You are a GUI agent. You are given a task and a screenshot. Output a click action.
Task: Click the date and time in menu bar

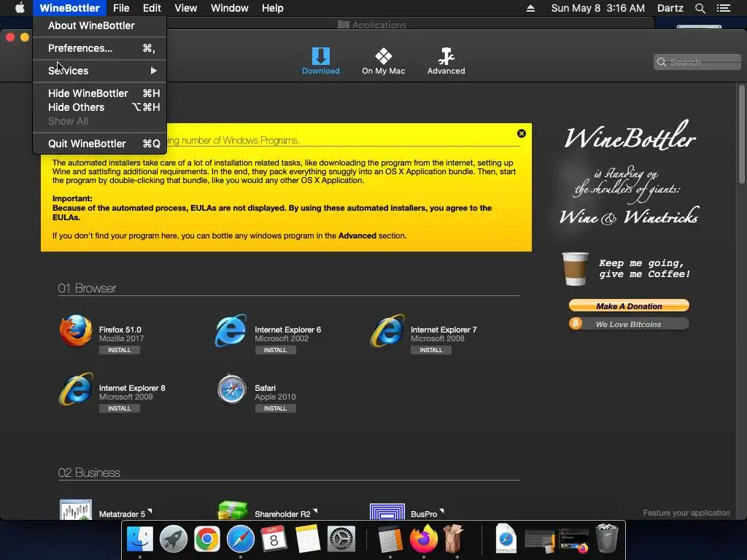pyautogui.click(x=598, y=8)
